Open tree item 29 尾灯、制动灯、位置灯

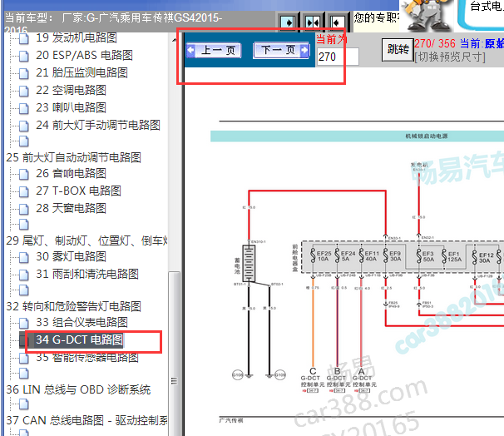86,240
